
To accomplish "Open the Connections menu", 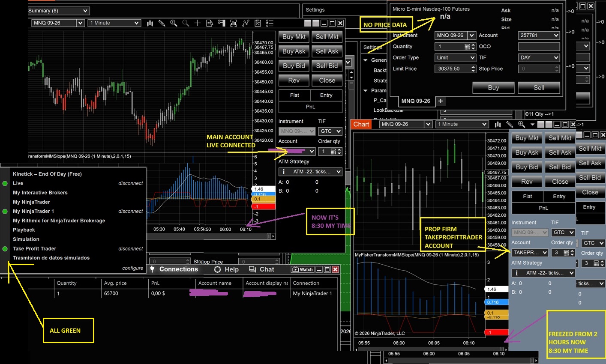I will (174, 269).
